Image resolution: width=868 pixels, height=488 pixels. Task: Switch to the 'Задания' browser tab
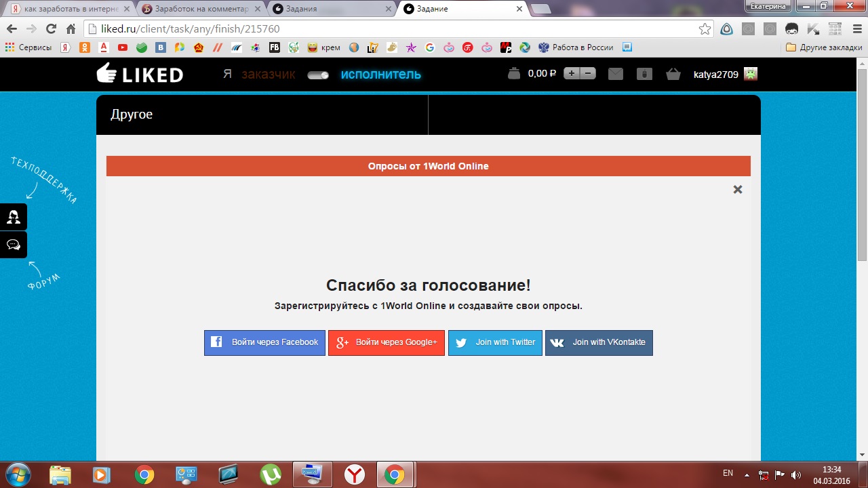click(332, 9)
